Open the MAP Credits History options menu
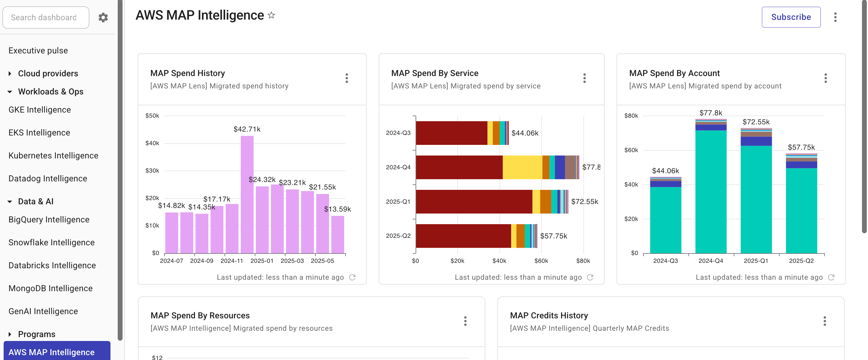 [825, 322]
